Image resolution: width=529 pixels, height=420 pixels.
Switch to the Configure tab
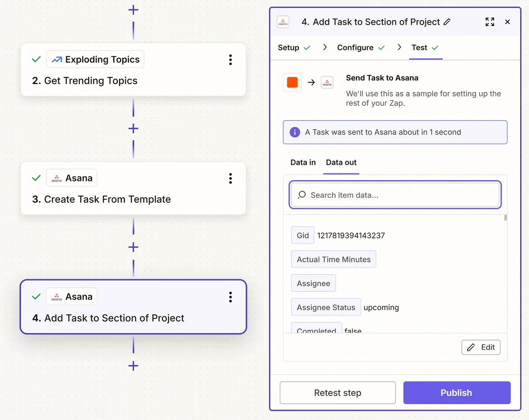click(361, 48)
